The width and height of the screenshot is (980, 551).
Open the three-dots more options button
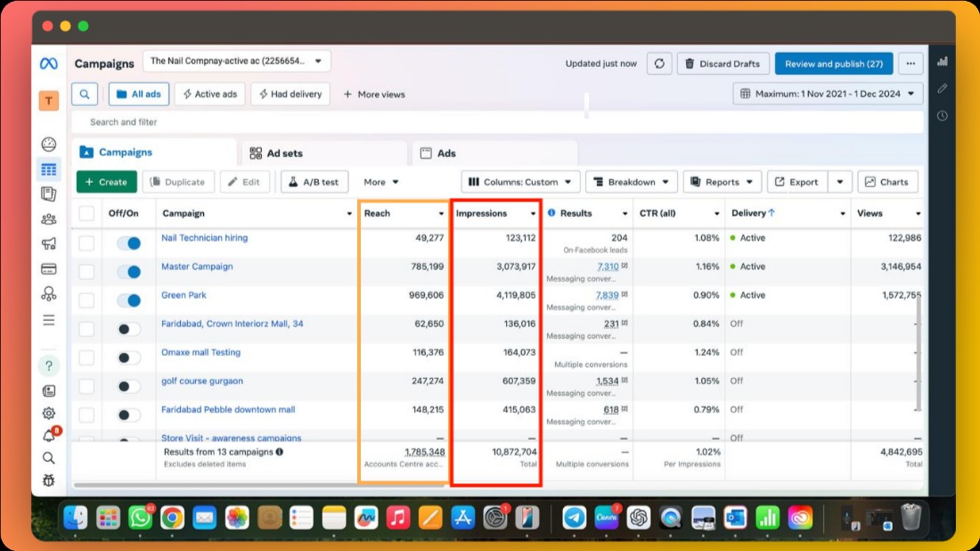(910, 64)
